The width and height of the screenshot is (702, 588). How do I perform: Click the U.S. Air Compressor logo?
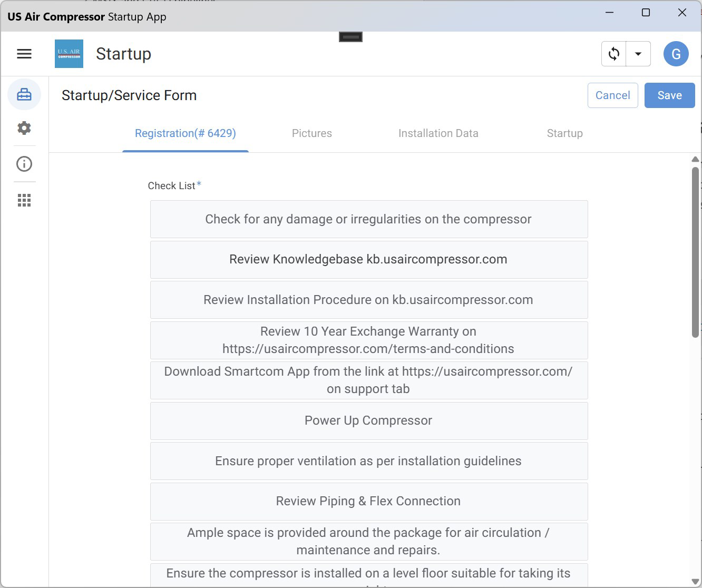(69, 54)
